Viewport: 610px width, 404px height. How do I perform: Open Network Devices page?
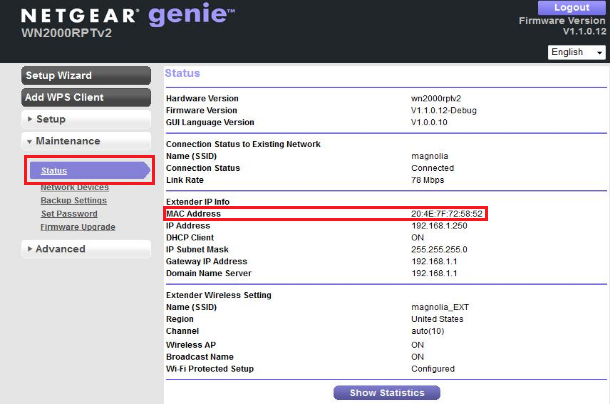click(x=75, y=188)
